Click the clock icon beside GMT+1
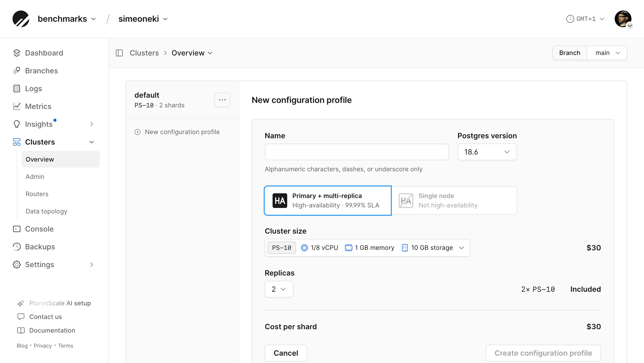Screen dimensions: 644x363 tap(570, 19)
